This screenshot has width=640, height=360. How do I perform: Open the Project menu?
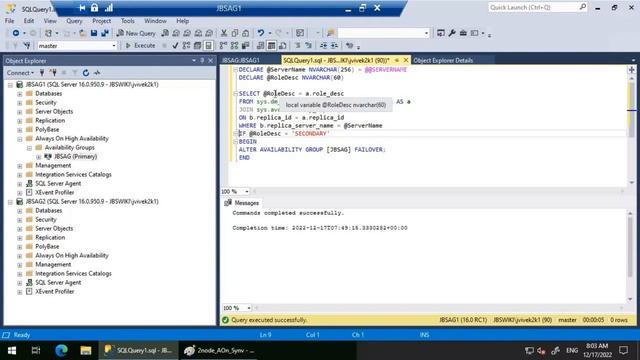101,21
